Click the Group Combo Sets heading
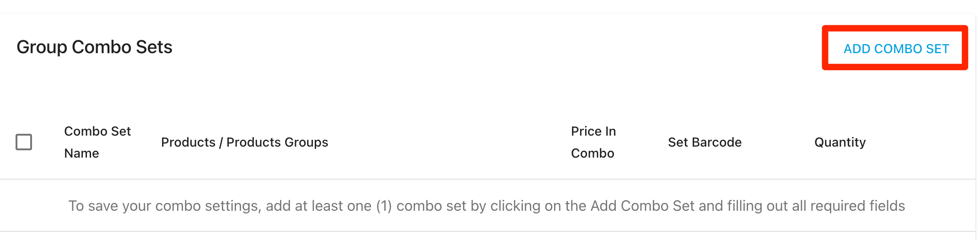 [94, 47]
